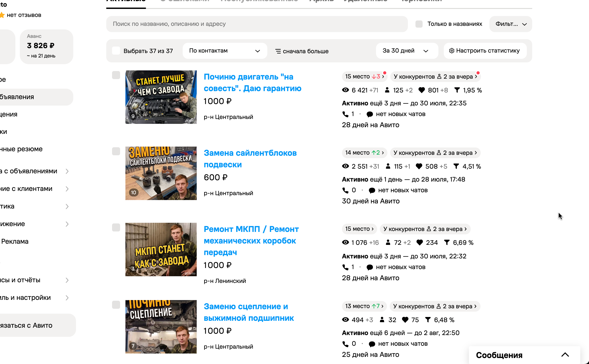The width and height of the screenshot is (589, 364).
Task: Click the heart icon next to 234 favorites
Action: pyautogui.click(x=419, y=242)
